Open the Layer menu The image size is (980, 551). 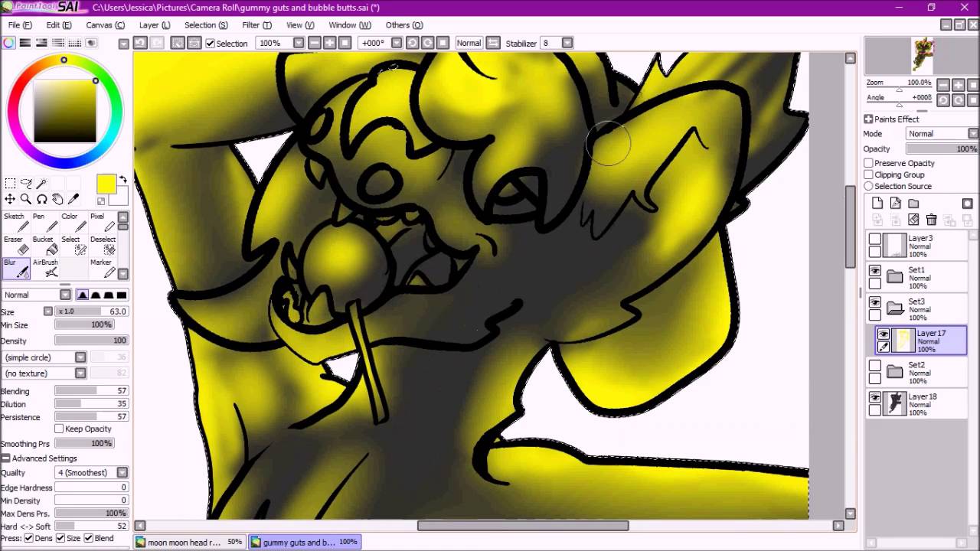(x=155, y=25)
